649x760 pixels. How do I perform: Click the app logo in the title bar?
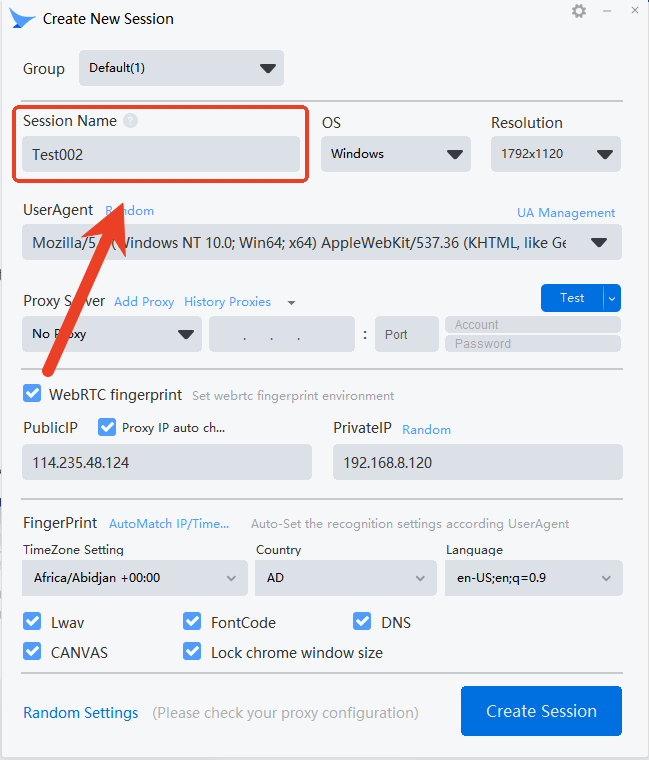[22, 18]
